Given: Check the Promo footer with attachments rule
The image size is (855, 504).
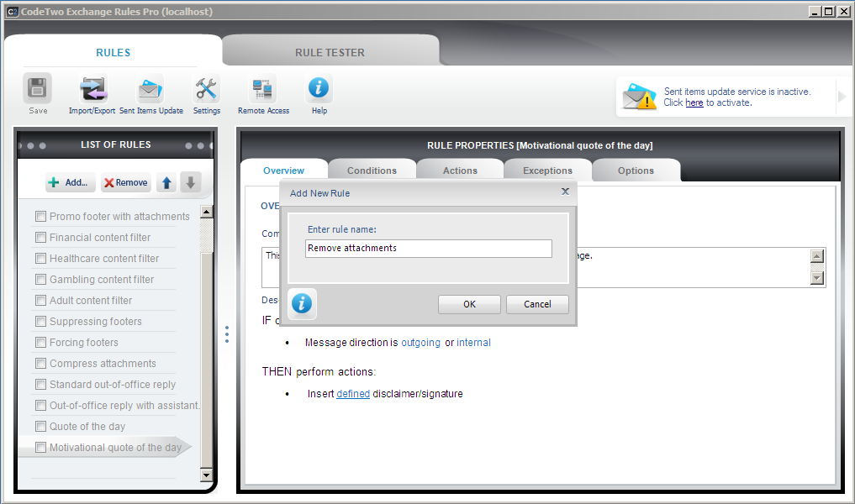Looking at the screenshot, I should coord(40,217).
